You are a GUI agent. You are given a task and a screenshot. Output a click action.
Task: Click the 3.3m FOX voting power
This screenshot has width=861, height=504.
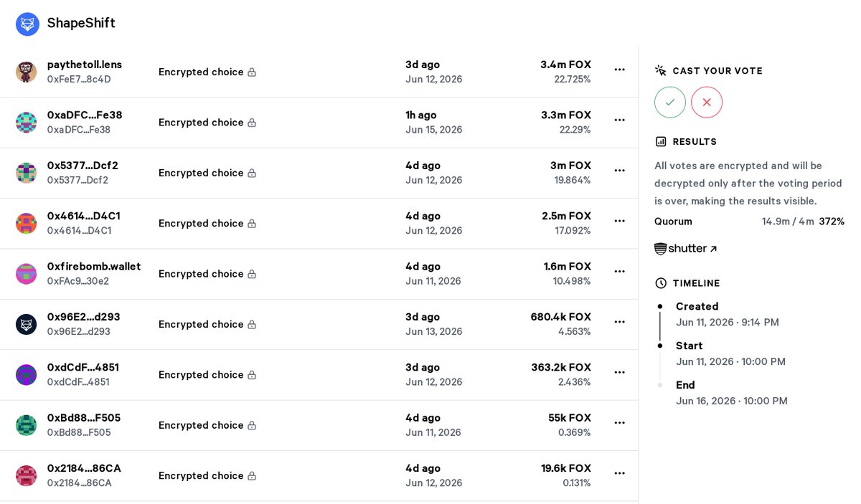[x=566, y=115]
